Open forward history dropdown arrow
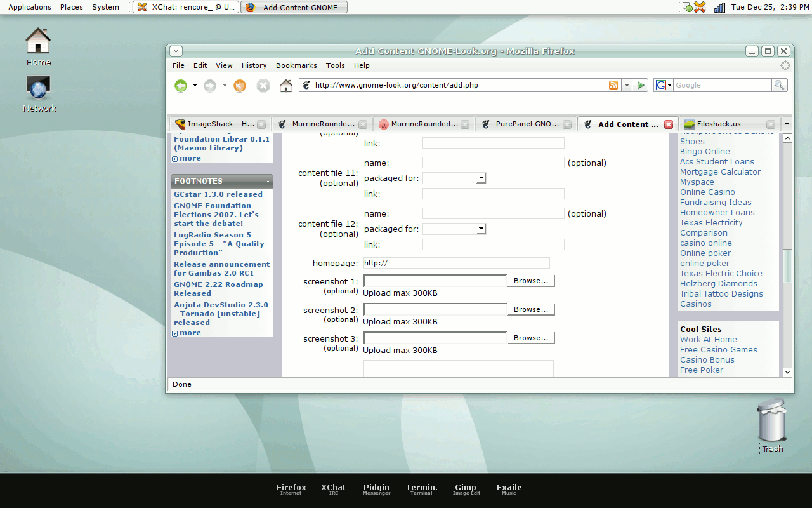The height and width of the screenshot is (508, 812). point(225,86)
